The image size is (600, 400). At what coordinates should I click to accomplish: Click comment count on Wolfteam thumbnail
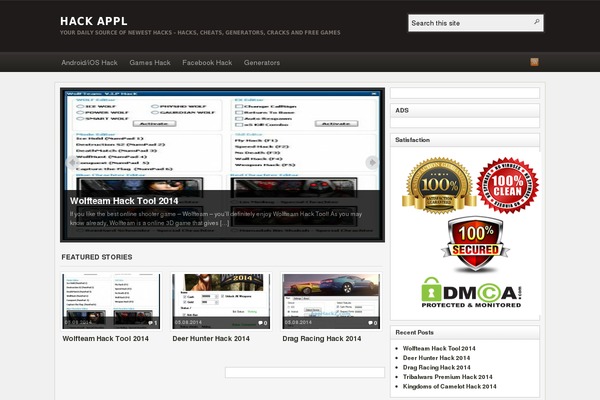tap(153, 323)
